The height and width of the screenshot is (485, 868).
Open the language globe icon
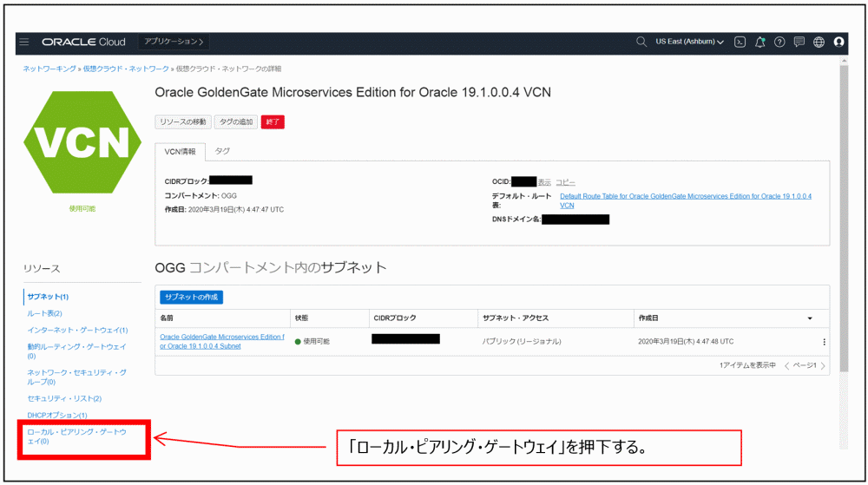coord(819,42)
